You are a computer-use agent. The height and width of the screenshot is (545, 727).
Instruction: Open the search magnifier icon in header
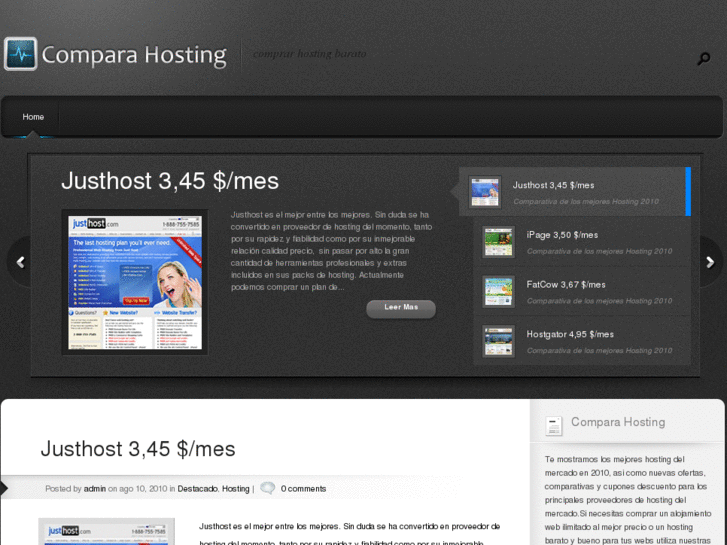click(x=703, y=58)
